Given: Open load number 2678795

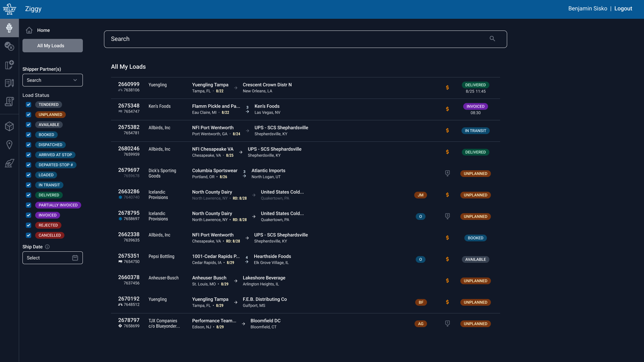Looking at the screenshot, I should point(129,213).
